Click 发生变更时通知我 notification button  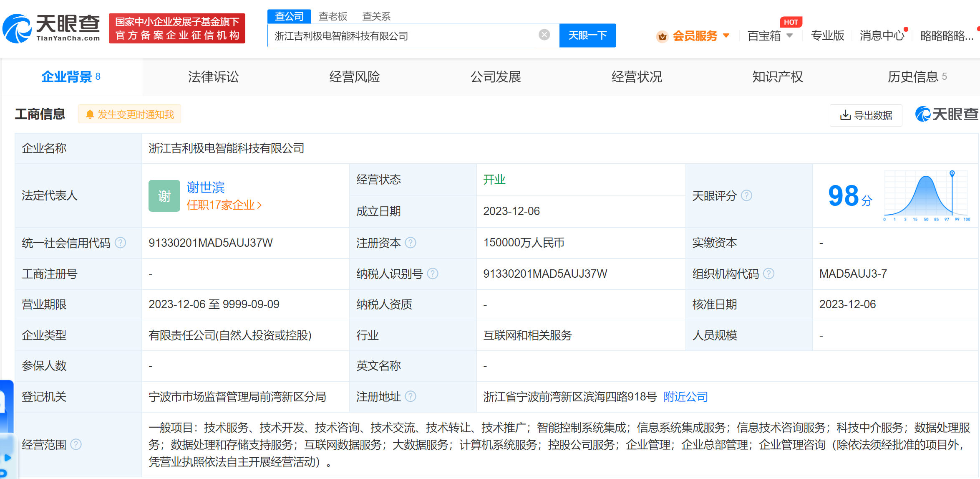(129, 114)
